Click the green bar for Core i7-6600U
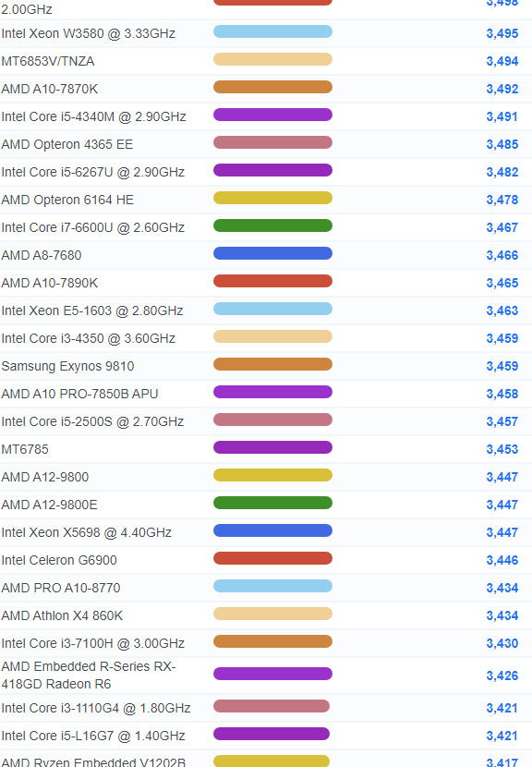This screenshot has width=532, height=767. coord(272,226)
